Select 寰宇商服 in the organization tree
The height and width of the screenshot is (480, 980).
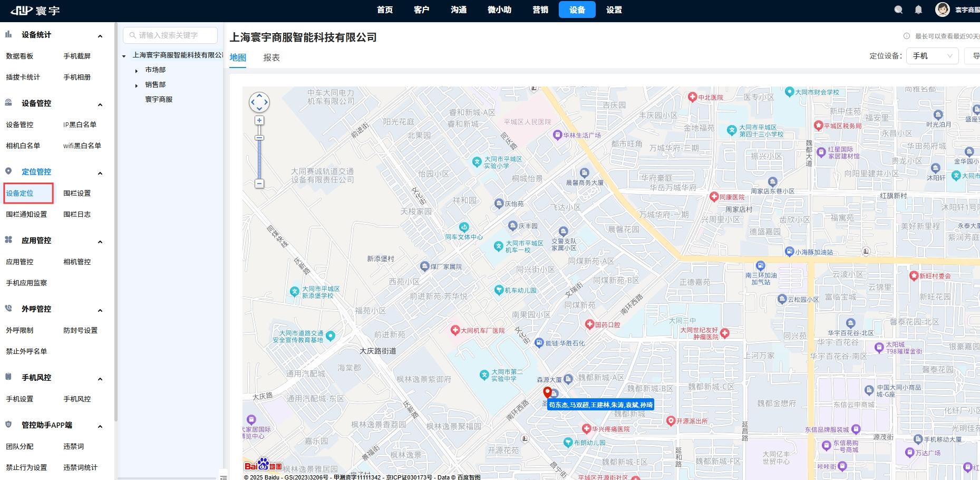(159, 99)
